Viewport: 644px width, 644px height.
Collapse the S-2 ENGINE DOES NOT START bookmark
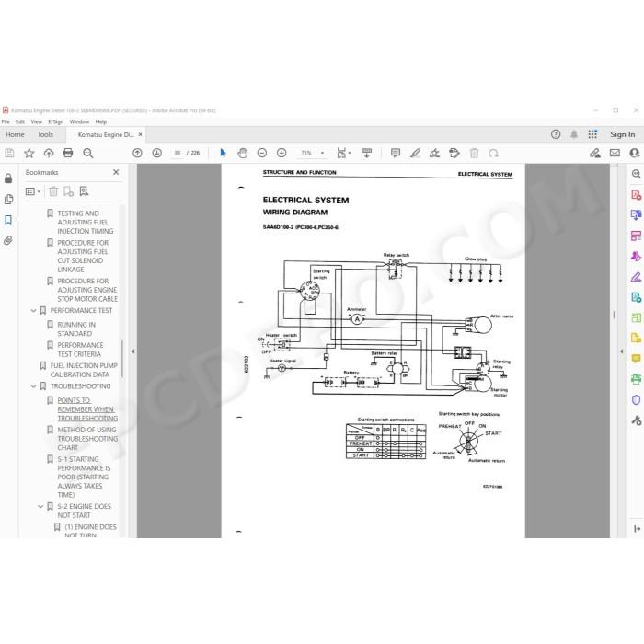(40, 507)
